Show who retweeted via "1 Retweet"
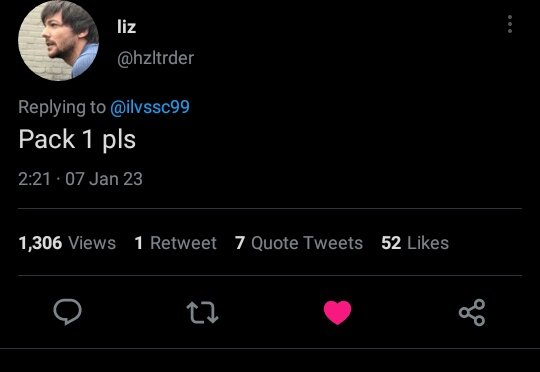 pyautogui.click(x=176, y=243)
